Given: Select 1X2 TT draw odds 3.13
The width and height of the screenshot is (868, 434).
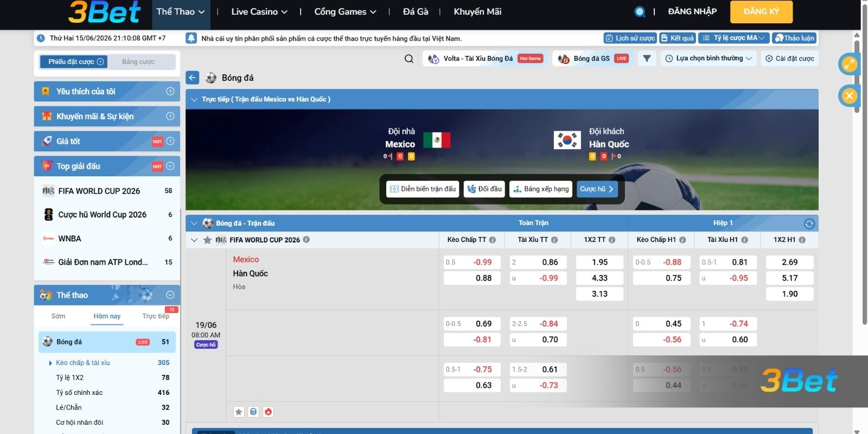Looking at the screenshot, I should click(x=599, y=294).
